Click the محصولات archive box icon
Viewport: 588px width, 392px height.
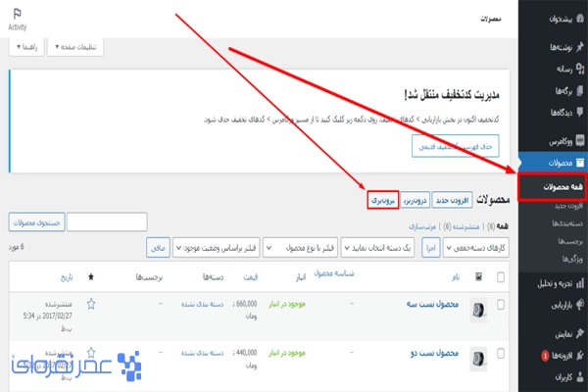[x=580, y=163]
